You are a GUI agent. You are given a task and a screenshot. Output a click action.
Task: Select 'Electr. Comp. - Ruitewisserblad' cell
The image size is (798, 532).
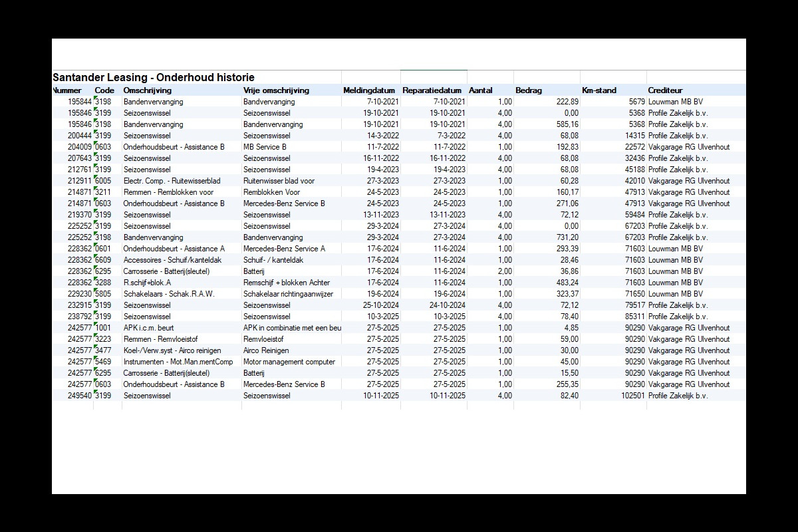click(x=172, y=181)
